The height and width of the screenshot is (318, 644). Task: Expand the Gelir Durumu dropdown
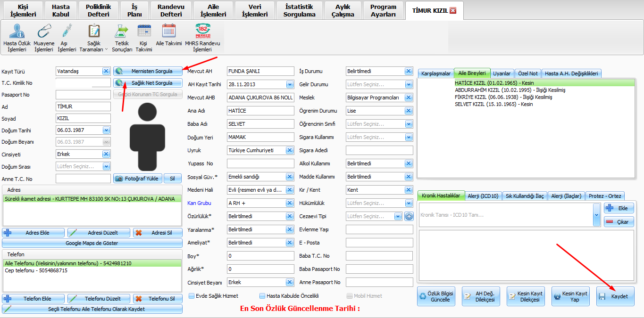408,85
